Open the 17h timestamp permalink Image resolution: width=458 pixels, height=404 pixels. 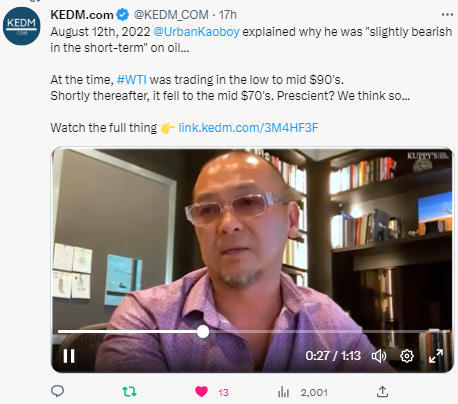point(228,15)
